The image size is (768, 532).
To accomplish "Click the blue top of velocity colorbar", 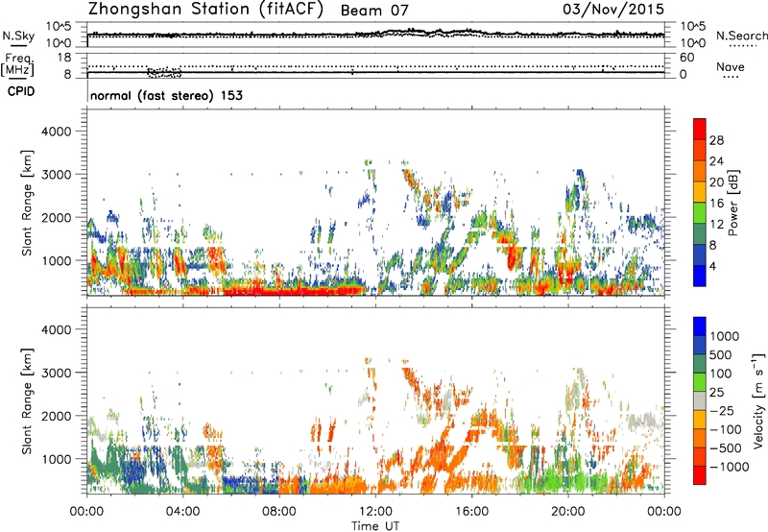I will click(x=700, y=326).
